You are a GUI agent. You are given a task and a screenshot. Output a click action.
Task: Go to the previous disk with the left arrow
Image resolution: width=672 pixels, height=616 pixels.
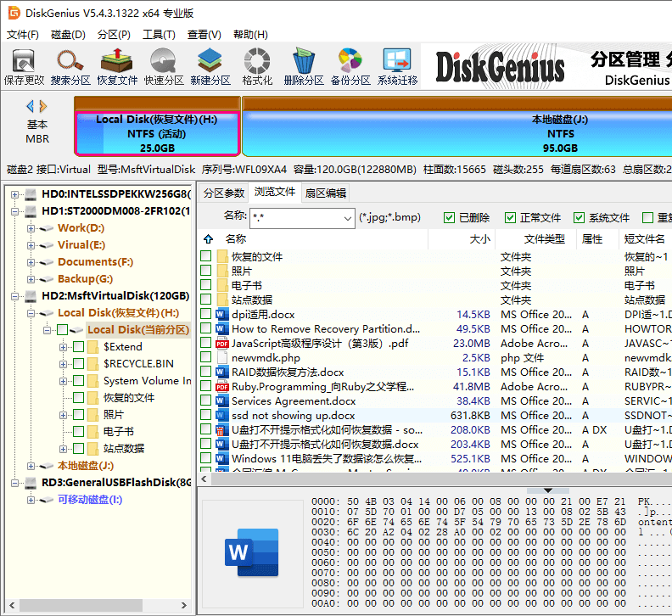click(30, 106)
